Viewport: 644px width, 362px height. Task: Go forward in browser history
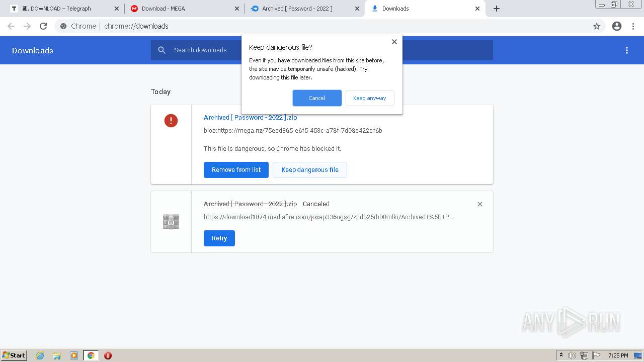[27, 26]
